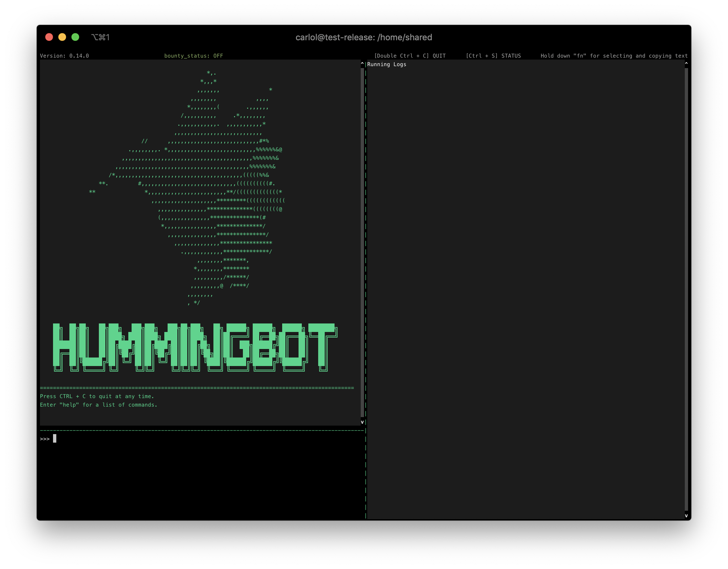This screenshot has height=569, width=728.
Task: Click the yellow minimize window button
Action: coord(62,37)
